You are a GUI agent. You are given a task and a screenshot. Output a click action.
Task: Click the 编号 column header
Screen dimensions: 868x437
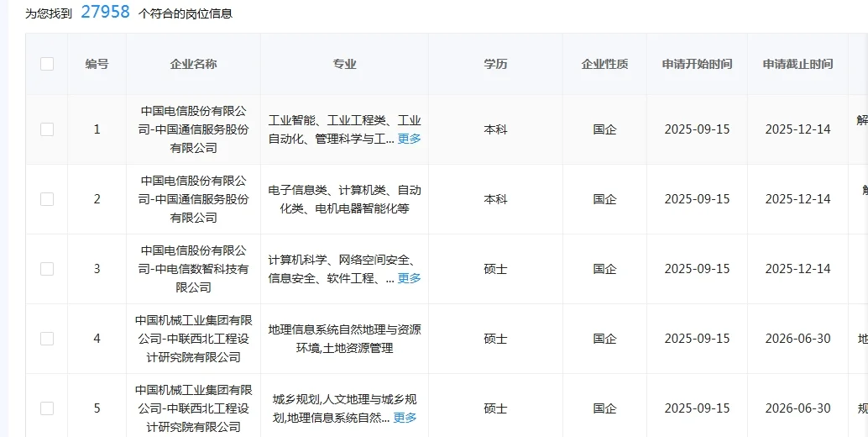coord(97,64)
